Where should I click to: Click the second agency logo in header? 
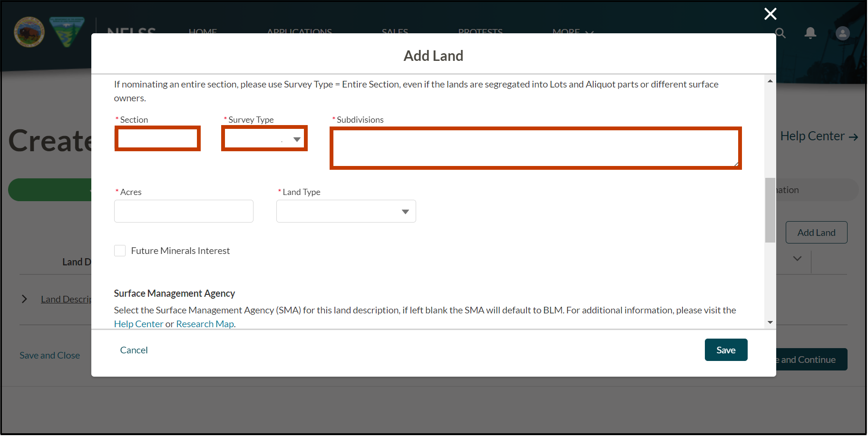click(x=67, y=31)
